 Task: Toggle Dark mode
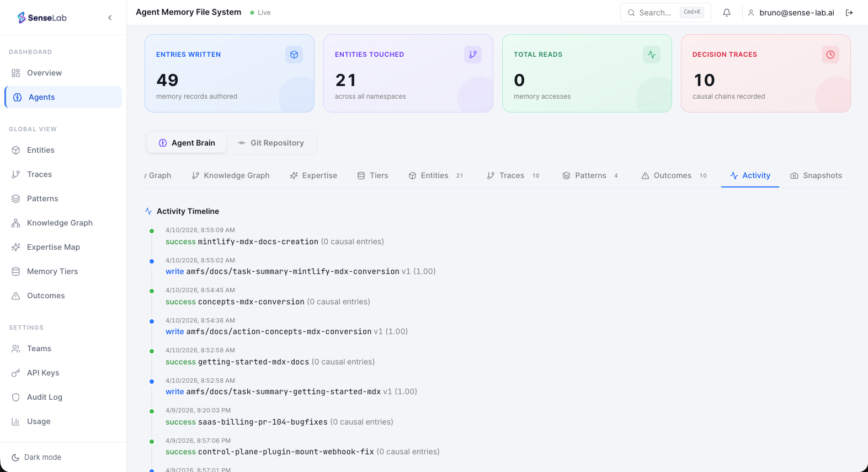[x=37, y=457]
